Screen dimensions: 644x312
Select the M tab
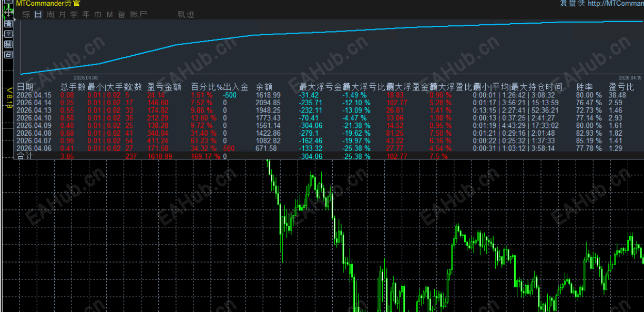(109, 15)
